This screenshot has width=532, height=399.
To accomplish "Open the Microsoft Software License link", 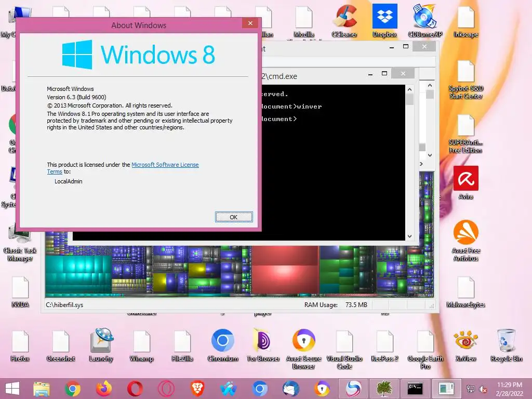I will (165, 165).
